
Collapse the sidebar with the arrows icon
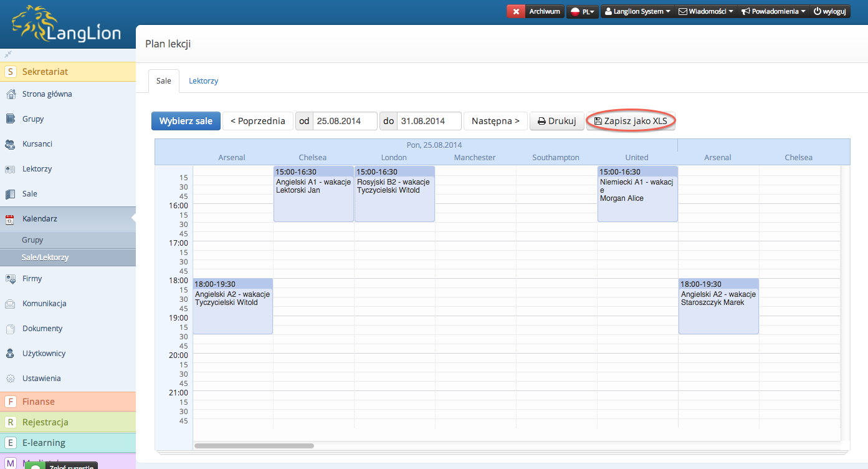coord(8,54)
